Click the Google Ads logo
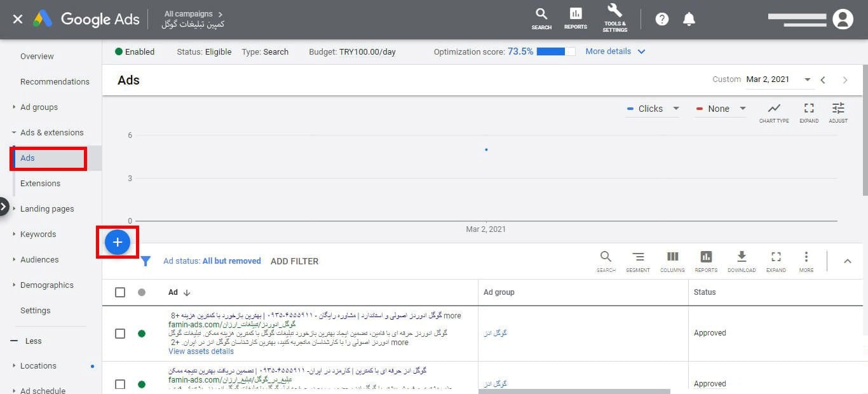 (x=86, y=19)
